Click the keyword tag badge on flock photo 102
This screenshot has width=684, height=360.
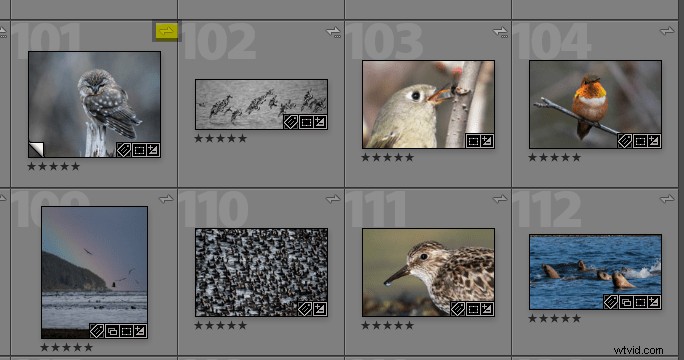coord(291,122)
